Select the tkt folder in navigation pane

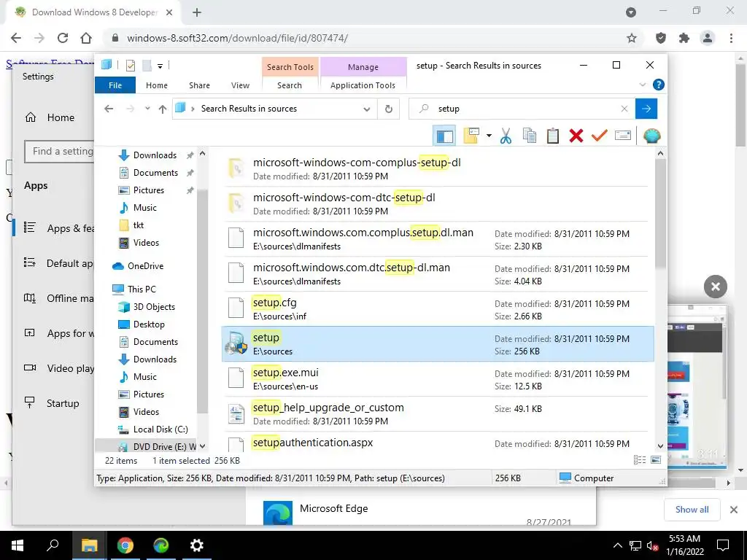(x=138, y=225)
